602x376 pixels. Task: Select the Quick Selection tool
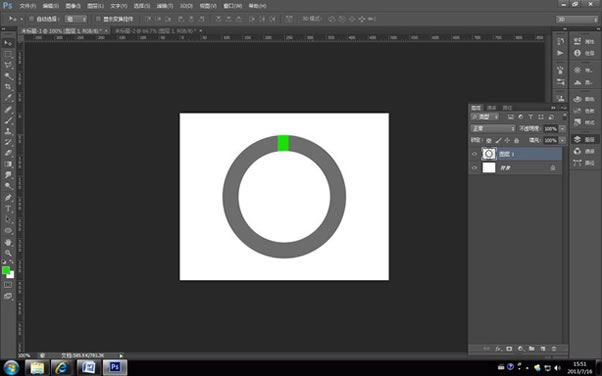[x=8, y=76]
